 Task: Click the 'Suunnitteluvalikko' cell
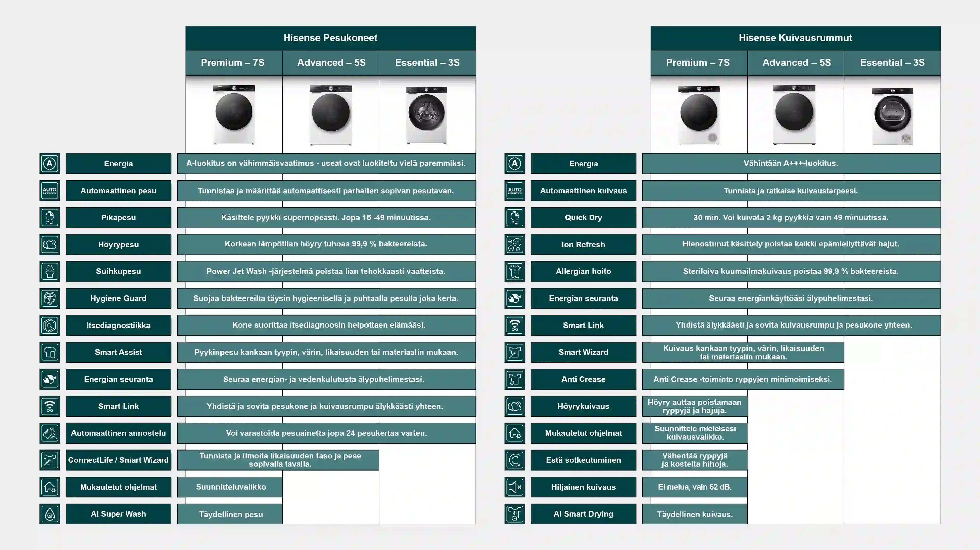pos(230,487)
